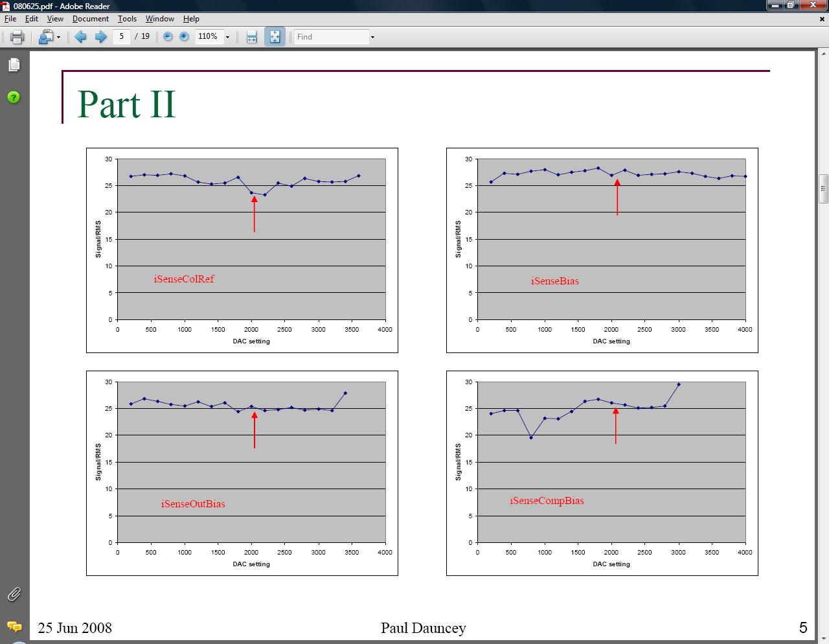Click the green help icon in sidebar
The image size is (829, 644).
point(14,97)
